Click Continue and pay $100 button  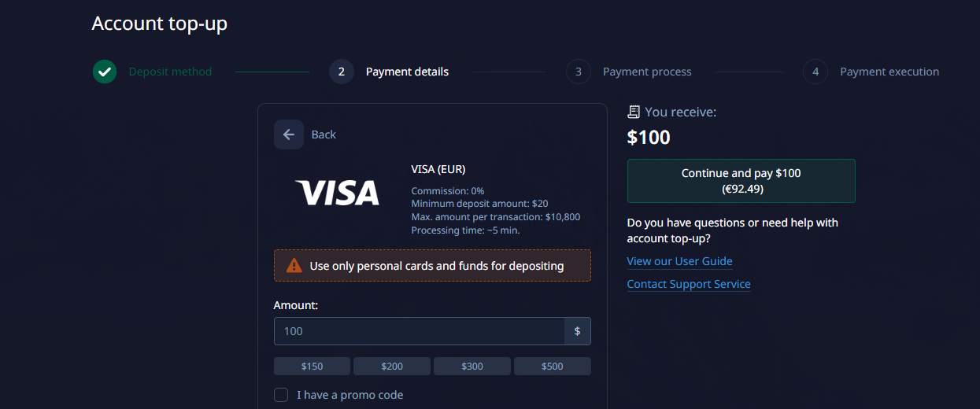tap(741, 181)
